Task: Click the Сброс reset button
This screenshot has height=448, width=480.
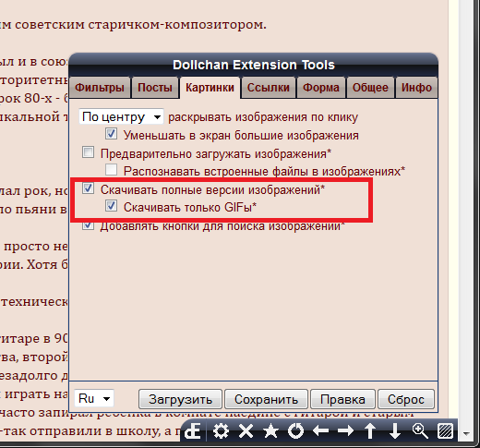Action: 406,399
